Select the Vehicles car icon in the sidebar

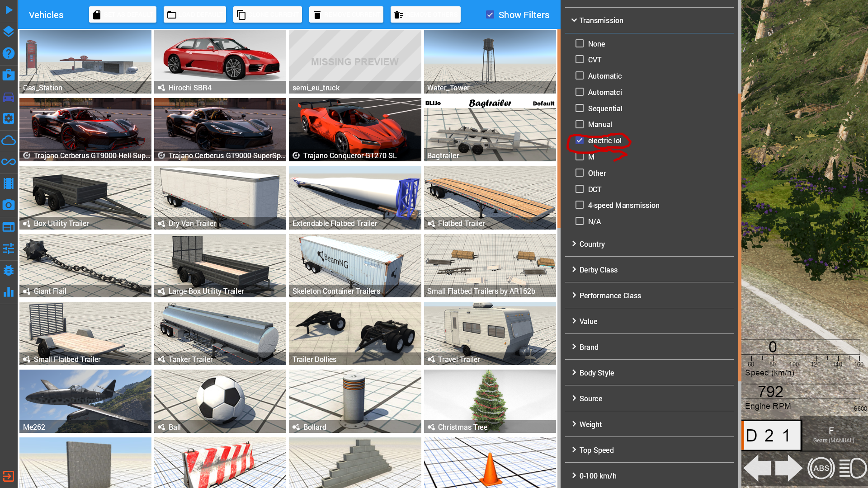9,97
